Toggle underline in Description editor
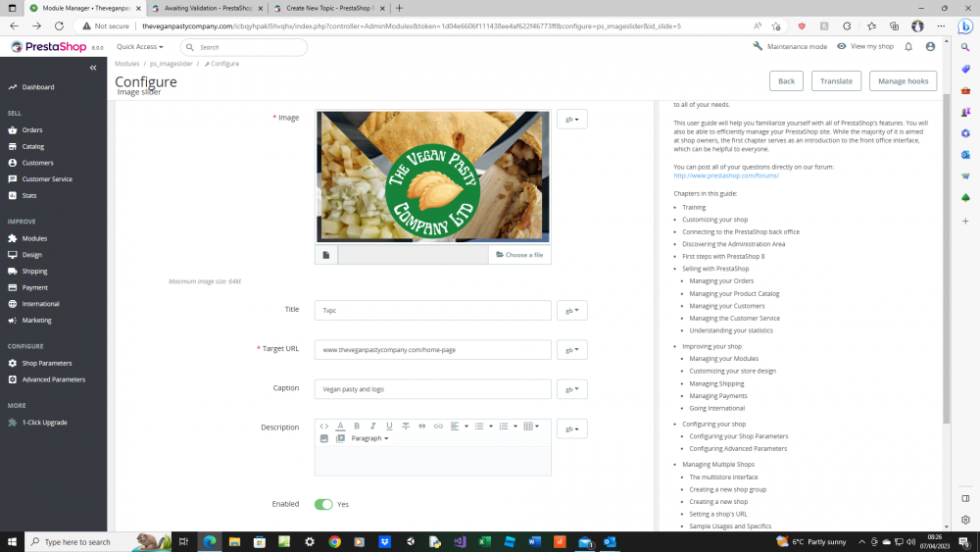Image resolution: width=980 pixels, height=552 pixels. (x=389, y=427)
